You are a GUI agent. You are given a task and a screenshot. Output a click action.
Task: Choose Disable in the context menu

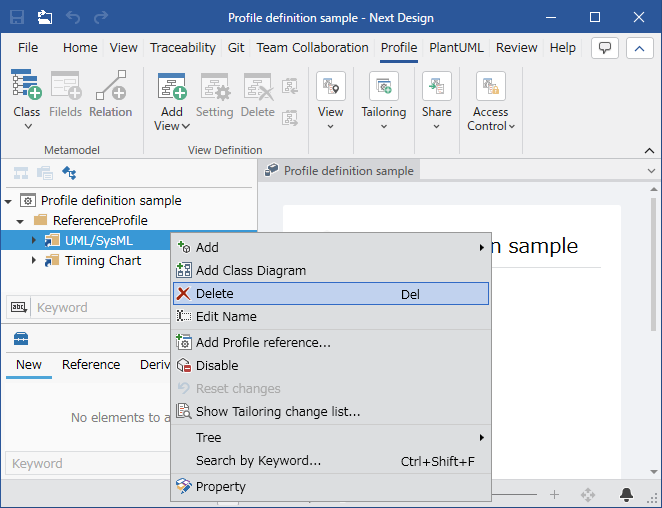(x=331, y=365)
